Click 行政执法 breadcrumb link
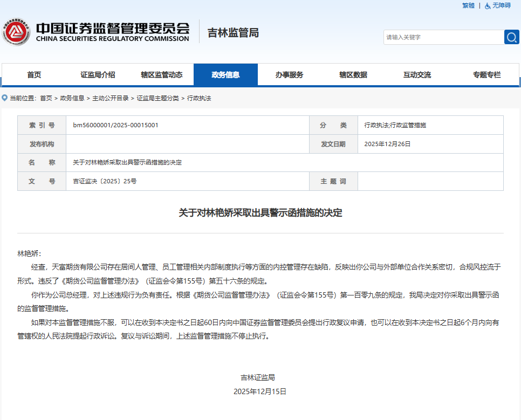This screenshot has width=521, height=420. [x=199, y=98]
